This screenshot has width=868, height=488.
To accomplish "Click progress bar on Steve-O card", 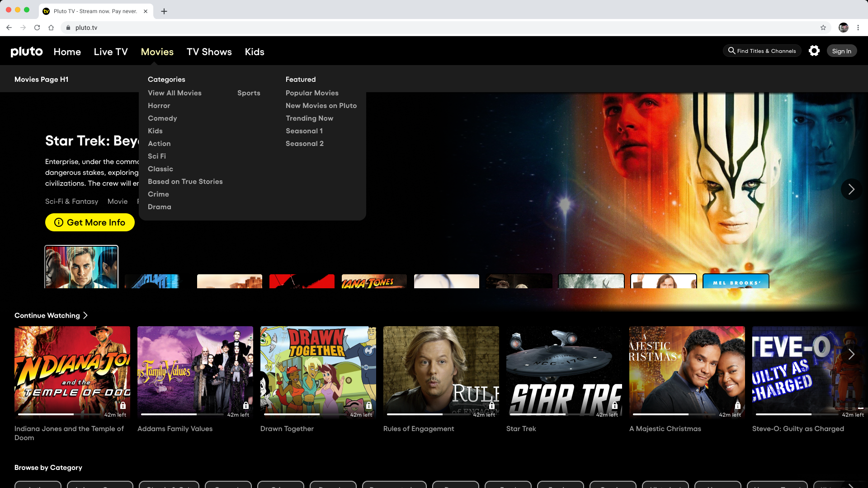I will [797, 414].
